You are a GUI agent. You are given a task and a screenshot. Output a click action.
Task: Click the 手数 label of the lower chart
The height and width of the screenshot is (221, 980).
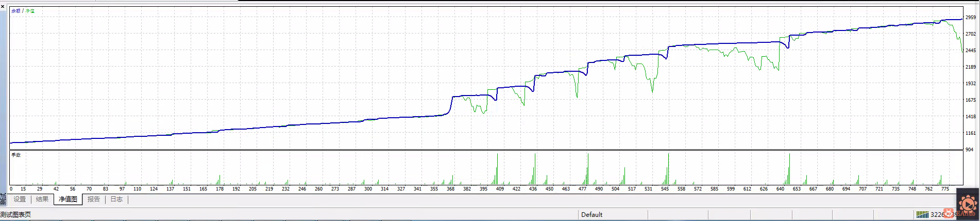16,155
